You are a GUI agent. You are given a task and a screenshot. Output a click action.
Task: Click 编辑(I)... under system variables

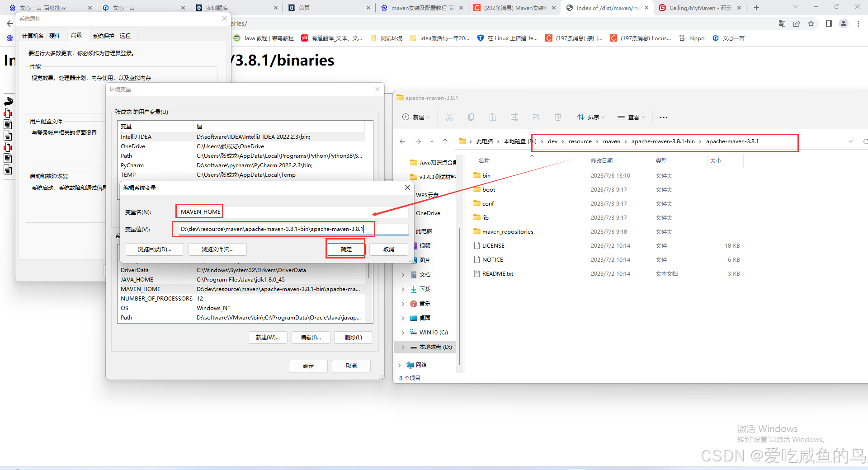click(311, 337)
